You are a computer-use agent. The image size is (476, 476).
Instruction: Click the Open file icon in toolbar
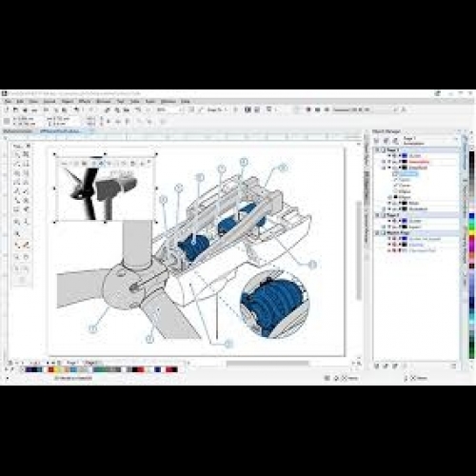[15, 109]
